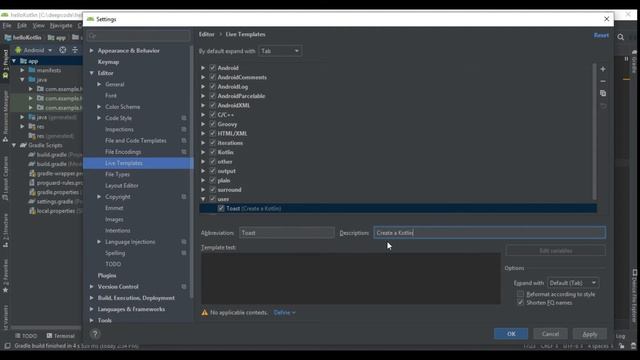The height and width of the screenshot is (360, 640).
Task: Select Keymap in settings tree
Action: tap(108, 62)
